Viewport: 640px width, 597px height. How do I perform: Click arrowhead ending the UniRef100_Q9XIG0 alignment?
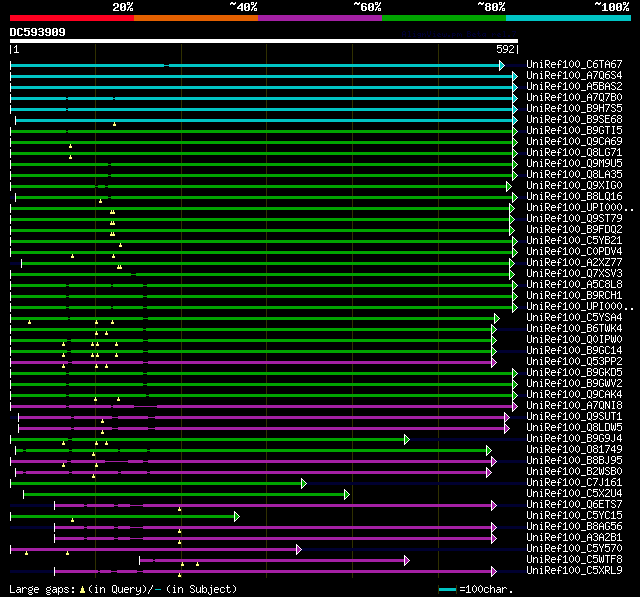tap(509, 186)
